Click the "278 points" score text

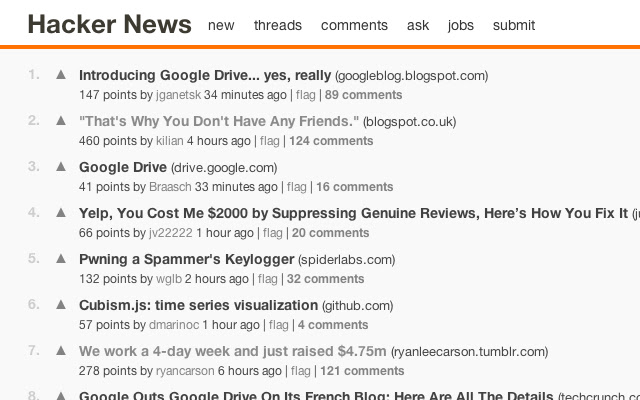pos(108,371)
